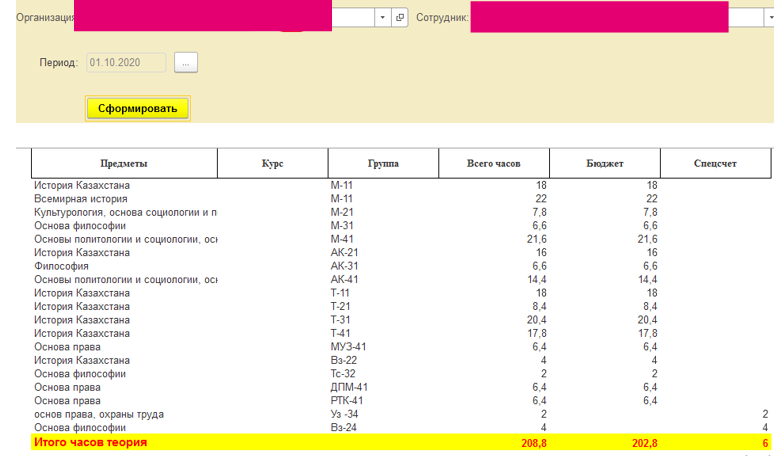Click the open-form icon beside Организация field
The width and height of the screenshot is (775, 456).
(x=400, y=18)
